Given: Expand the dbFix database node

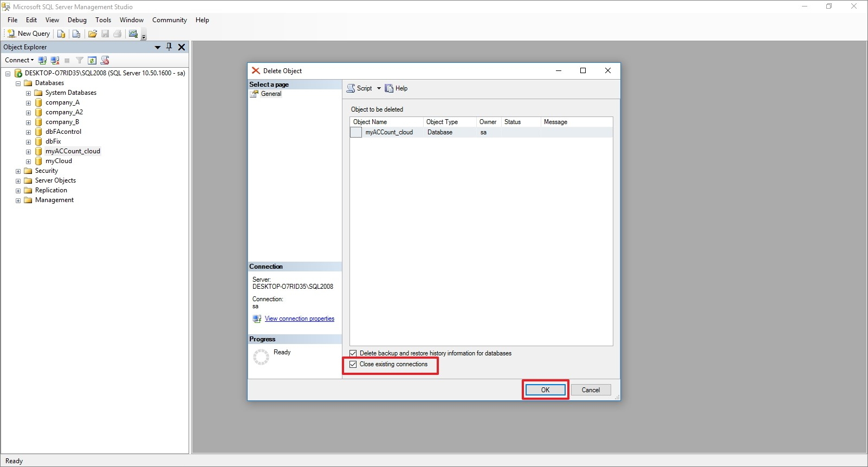Looking at the screenshot, I should coord(28,142).
